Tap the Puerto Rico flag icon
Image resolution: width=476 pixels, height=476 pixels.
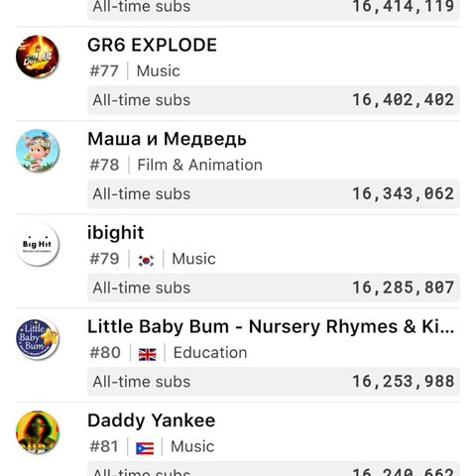(145, 448)
